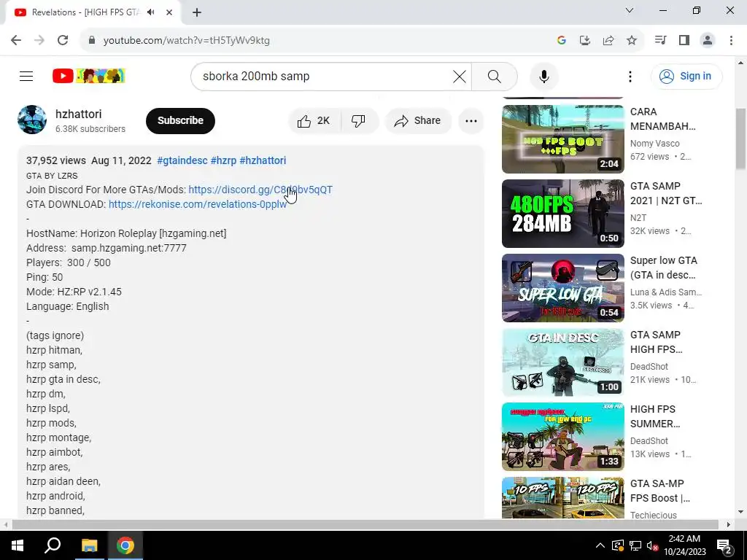This screenshot has height=560, width=747.
Task: Open the #hzhattori hashtag
Action: pyautogui.click(x=263, y=160)
